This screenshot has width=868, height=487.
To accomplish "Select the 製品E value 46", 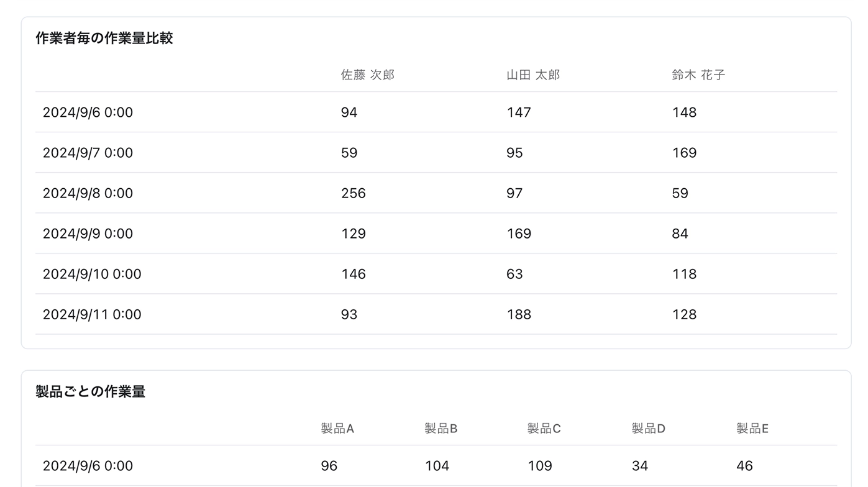I will [x=744, y=466].
